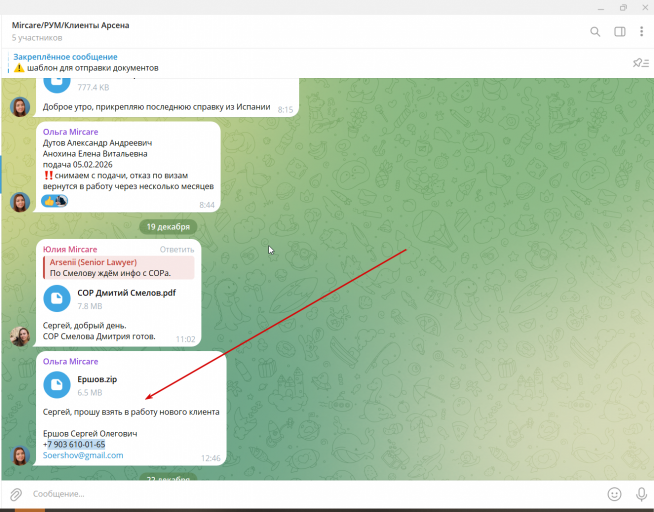Download the СОР Дмитий Смелов.pdf file icon
The height and width of the screenshot is (512, 654).
click(x=57, y=299)
